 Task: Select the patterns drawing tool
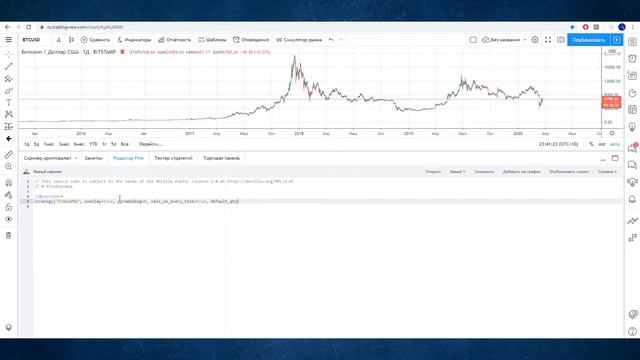(x=9, y=114)
